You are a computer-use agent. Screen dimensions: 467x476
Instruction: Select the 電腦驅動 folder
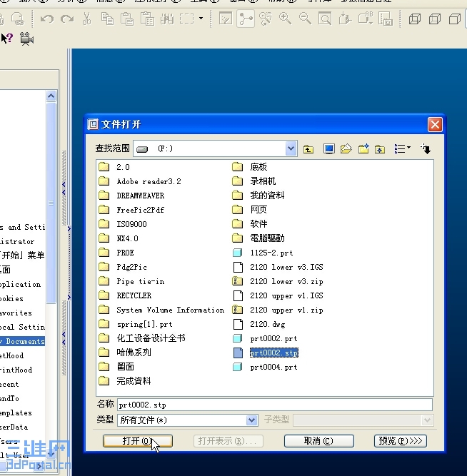coord(267,238)
